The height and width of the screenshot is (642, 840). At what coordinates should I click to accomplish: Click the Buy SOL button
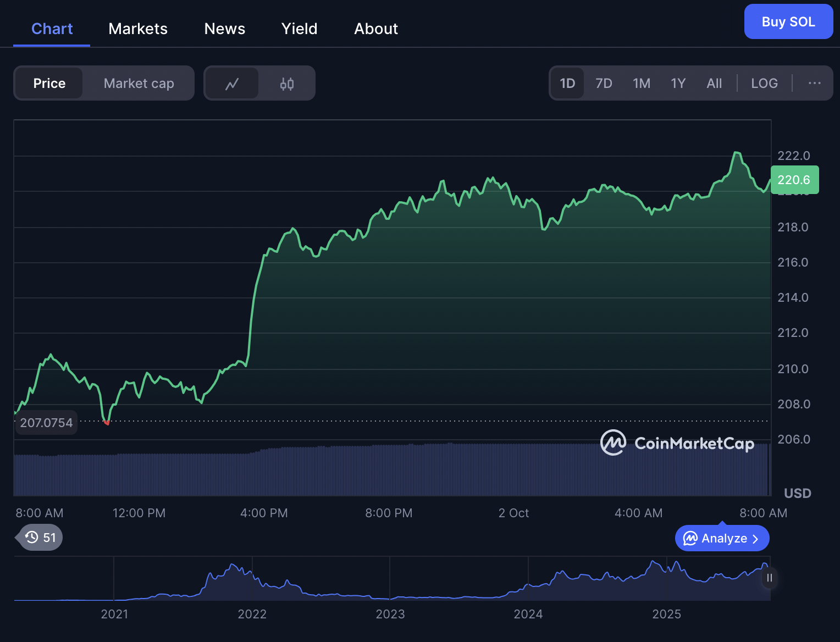(x=788, y=22)
